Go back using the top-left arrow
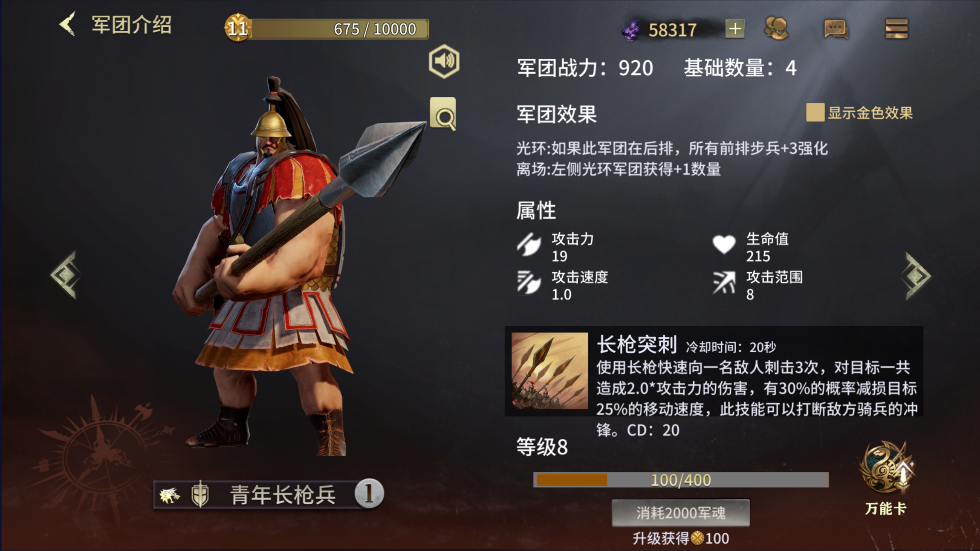The height and width of the screenshot is (551, 980). (67, 24)
